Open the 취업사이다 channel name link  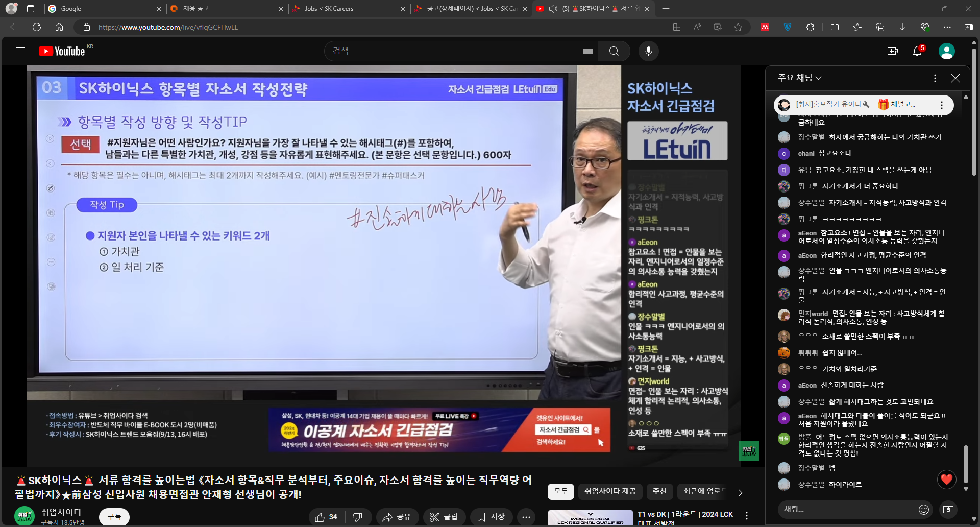click(x=61, y=512)
